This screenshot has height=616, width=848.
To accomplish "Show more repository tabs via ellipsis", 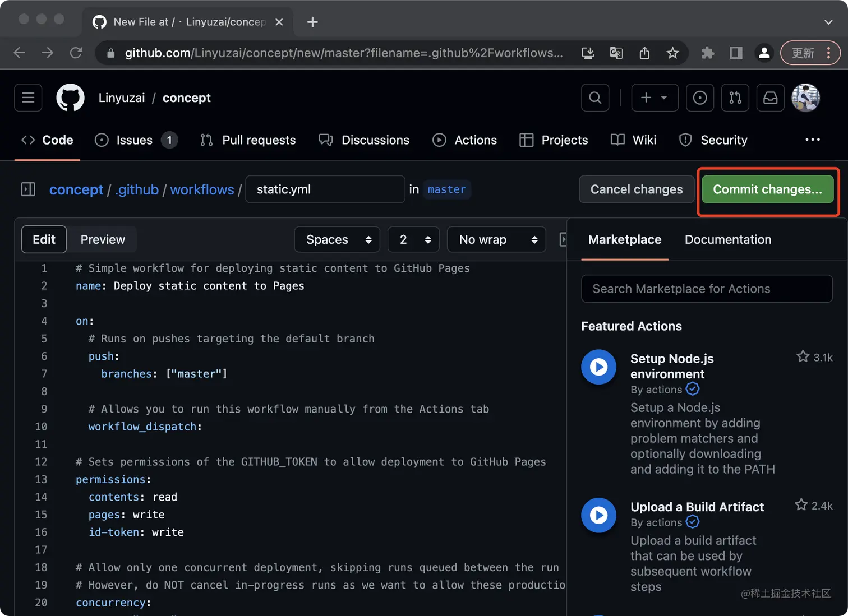I will coord(812,140).
